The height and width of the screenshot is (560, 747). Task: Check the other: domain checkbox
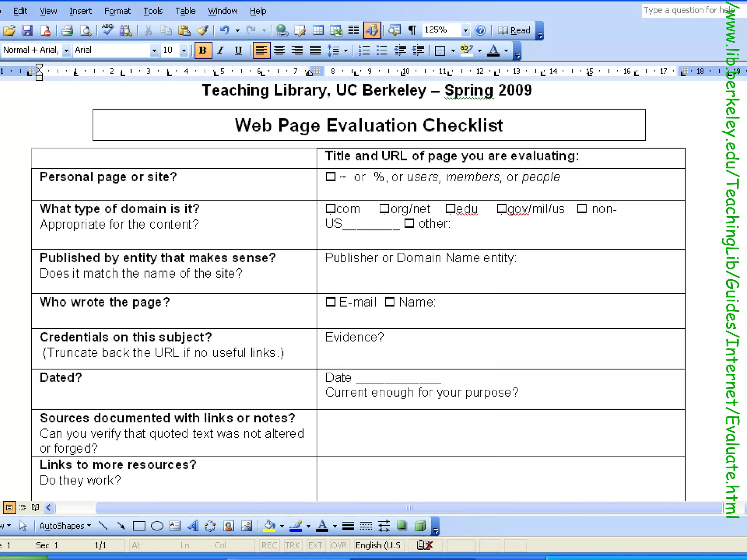click(x=409, y=223)
